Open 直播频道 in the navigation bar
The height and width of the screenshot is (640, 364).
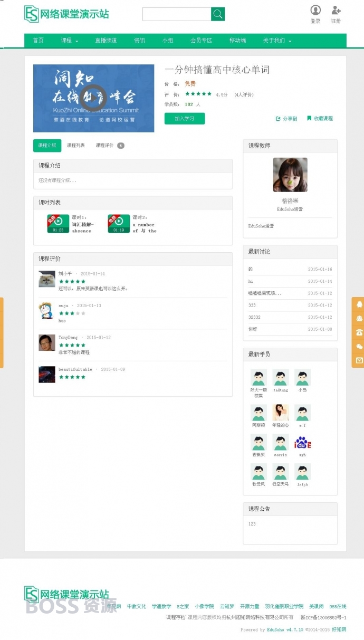point(106,41)
